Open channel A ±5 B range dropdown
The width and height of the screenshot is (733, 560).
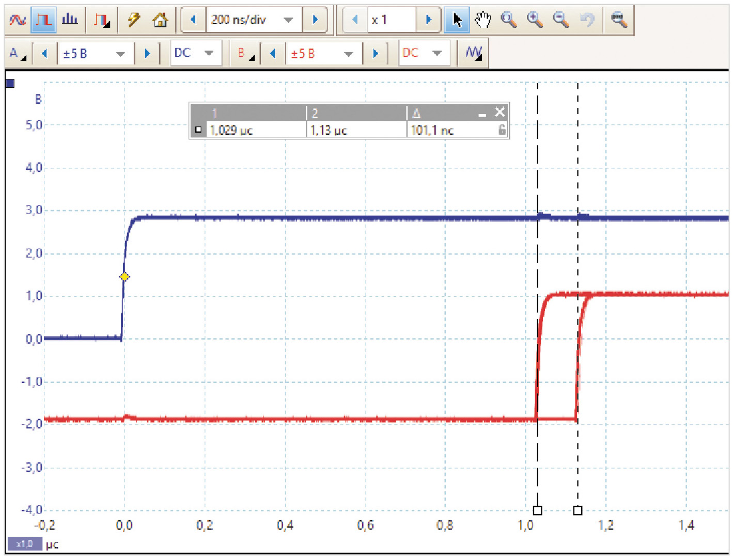[120, 54]
